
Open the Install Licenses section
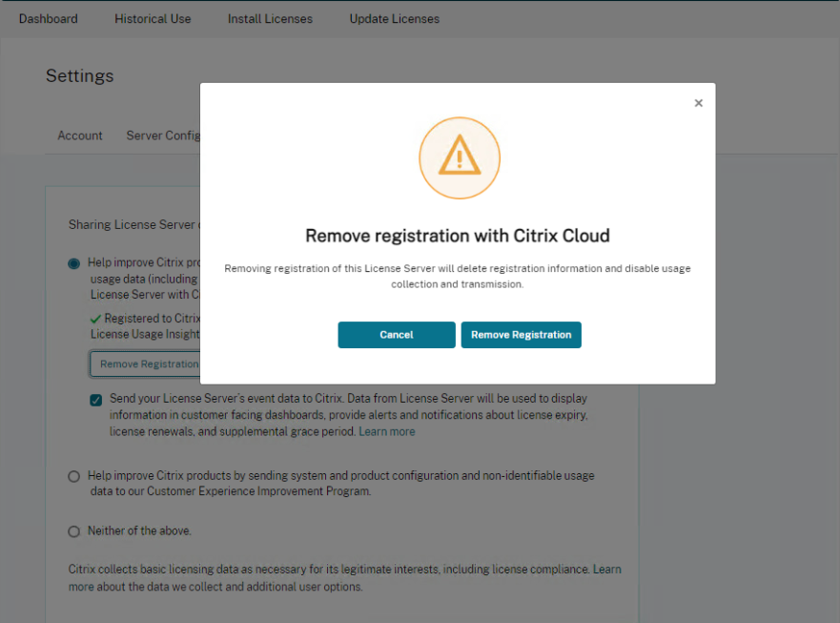coord(270,18)
